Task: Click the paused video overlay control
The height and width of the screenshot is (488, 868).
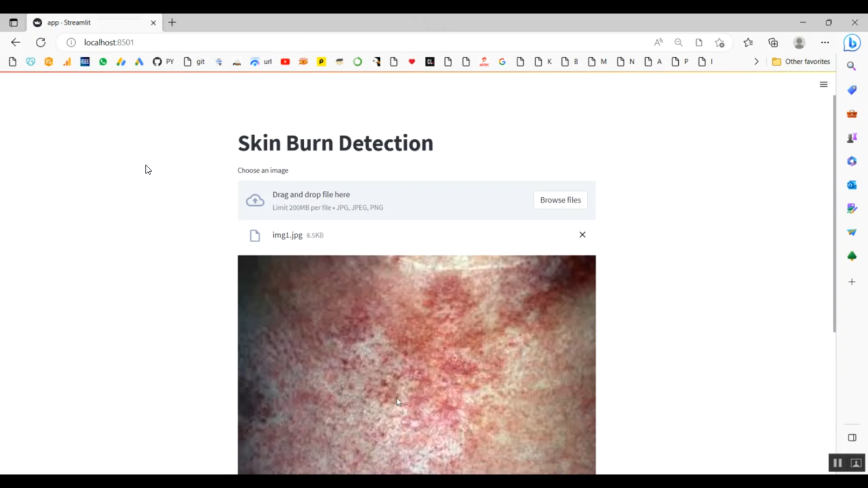Action: coord(837,463)
